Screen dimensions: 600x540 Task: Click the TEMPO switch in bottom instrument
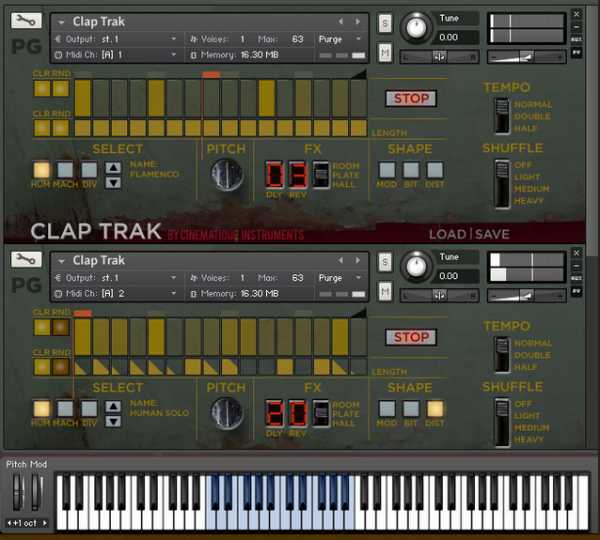[x=502, y=355]
